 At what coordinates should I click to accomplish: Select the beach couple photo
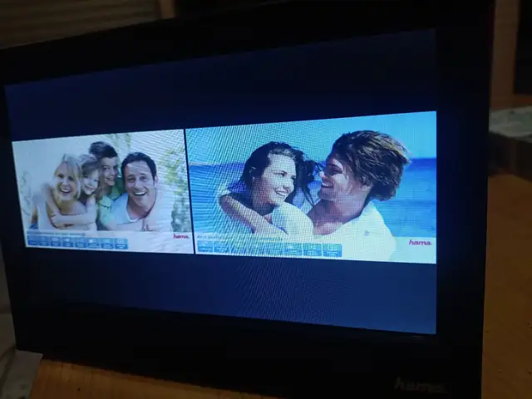click(x=311, y=187)
